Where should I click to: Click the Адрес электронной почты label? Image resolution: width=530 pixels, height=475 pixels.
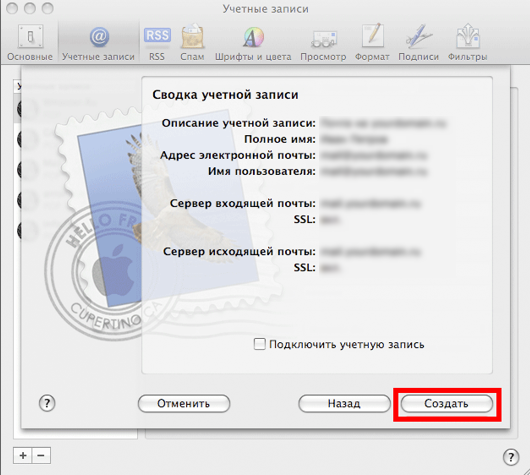pyautogui.click(x=238, y=155)
